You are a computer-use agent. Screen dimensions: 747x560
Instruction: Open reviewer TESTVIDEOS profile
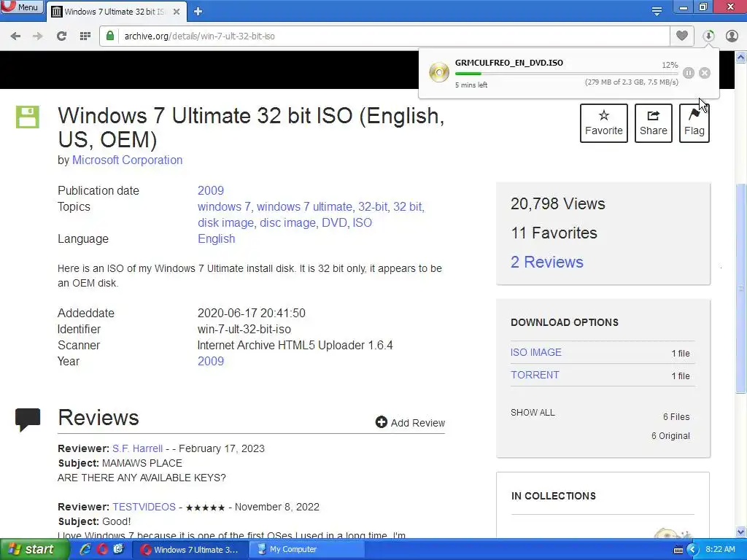(144, 507)
